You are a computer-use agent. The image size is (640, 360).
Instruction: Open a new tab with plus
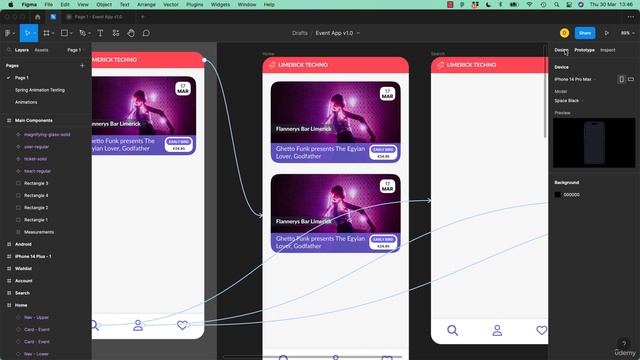coord(142,17)
